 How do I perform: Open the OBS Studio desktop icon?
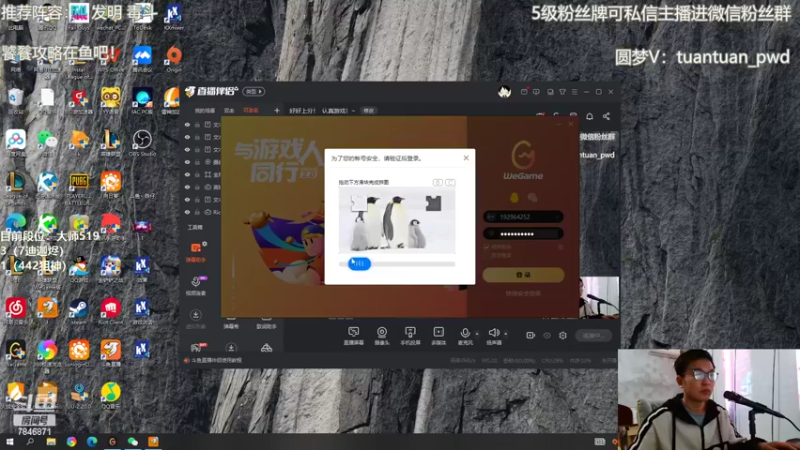point(142,143)
